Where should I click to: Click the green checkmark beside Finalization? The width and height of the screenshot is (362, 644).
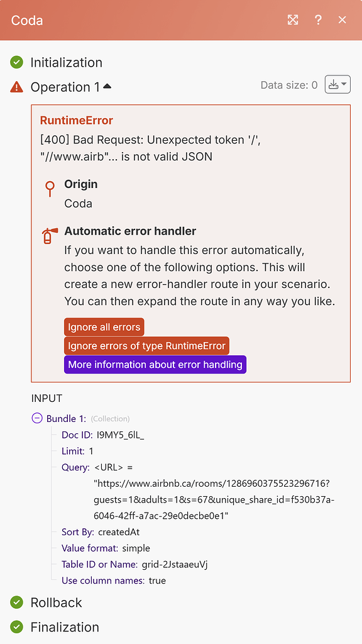point(17,627)
